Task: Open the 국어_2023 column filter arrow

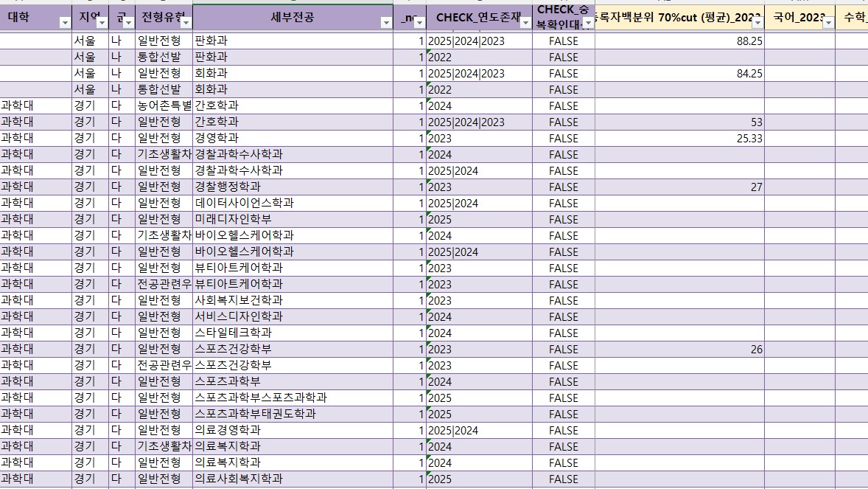Action: point(827,22)
